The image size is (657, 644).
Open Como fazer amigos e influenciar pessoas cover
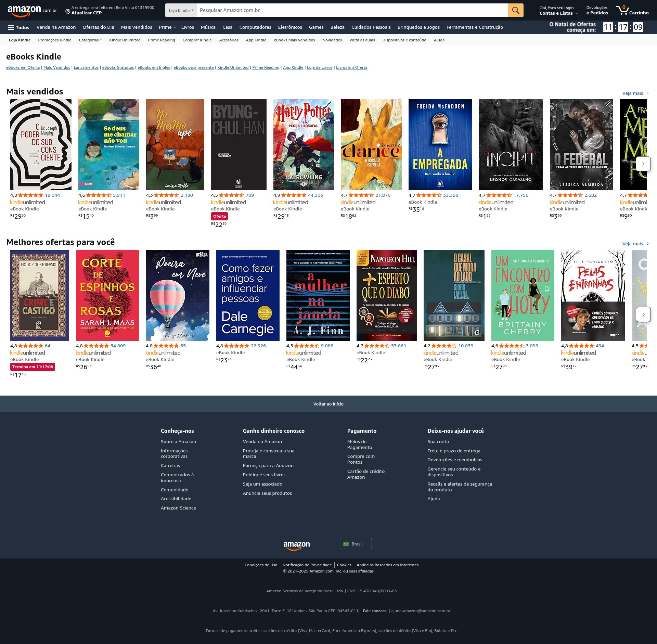tap(248, 295)
